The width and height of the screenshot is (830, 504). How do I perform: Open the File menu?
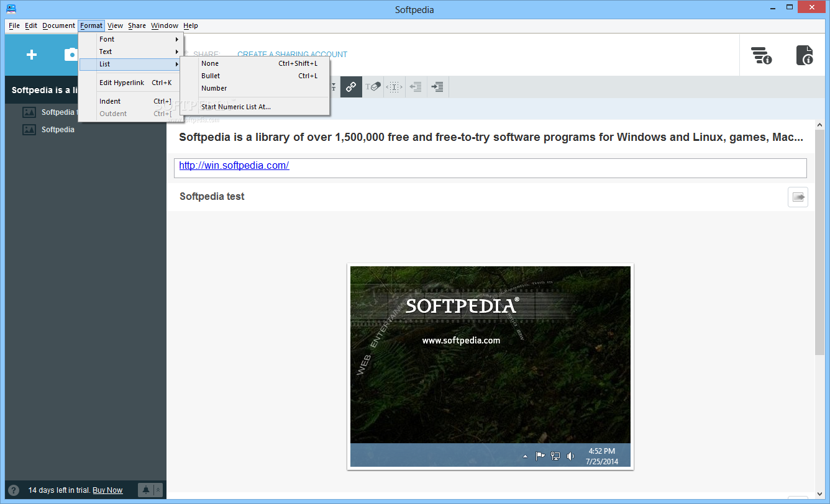coord(14,25)
